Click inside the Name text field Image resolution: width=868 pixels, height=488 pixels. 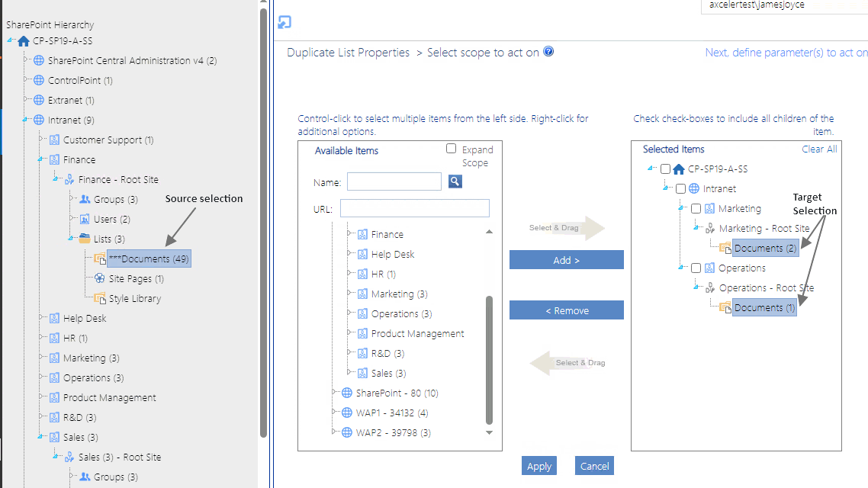[x=394, y=181]
